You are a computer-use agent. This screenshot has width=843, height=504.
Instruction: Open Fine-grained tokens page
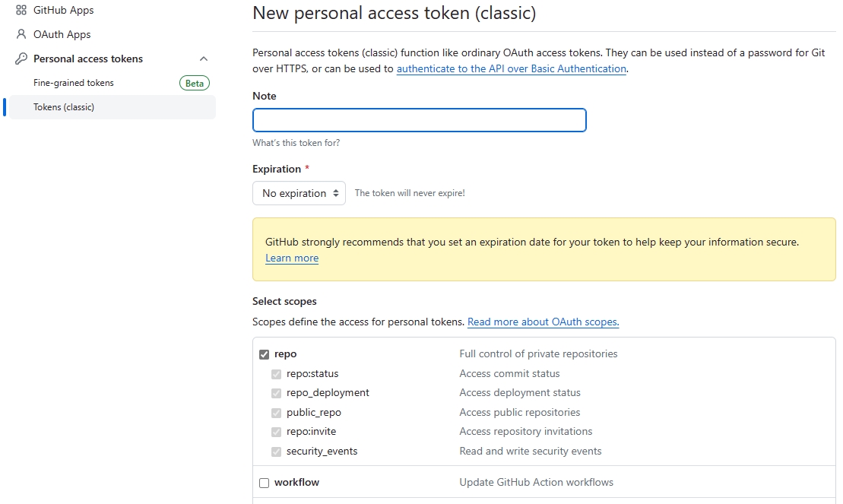click(74, 83)
